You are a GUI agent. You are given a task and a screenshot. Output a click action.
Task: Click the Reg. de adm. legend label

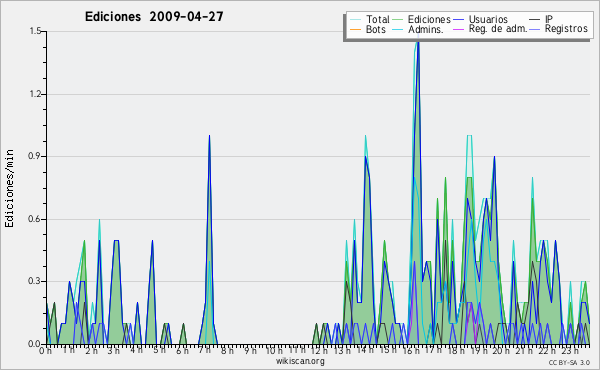pyautogui.click(x=498, y=29)
